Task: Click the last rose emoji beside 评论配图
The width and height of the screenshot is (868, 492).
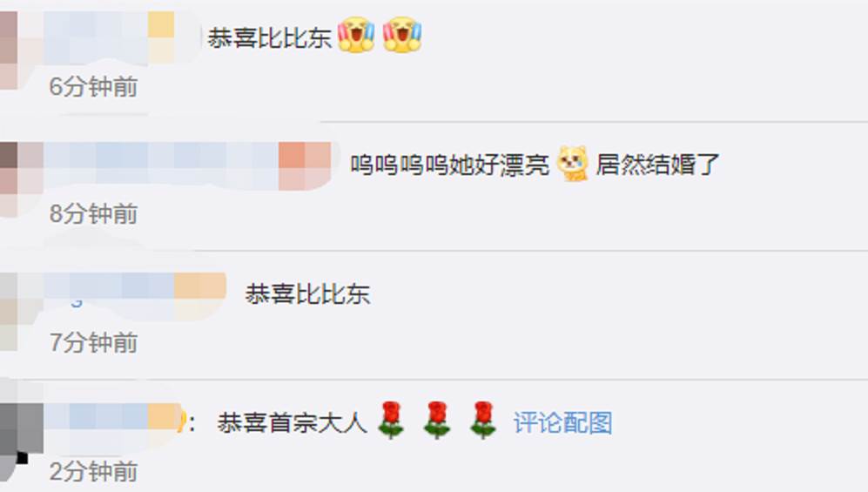Action: coord(482,421)
